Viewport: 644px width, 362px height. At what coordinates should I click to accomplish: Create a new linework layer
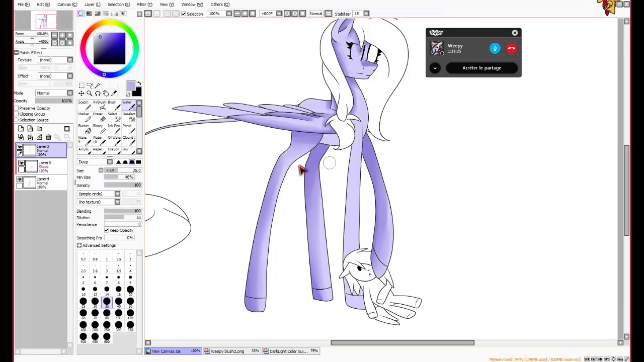tap(30, 129)
